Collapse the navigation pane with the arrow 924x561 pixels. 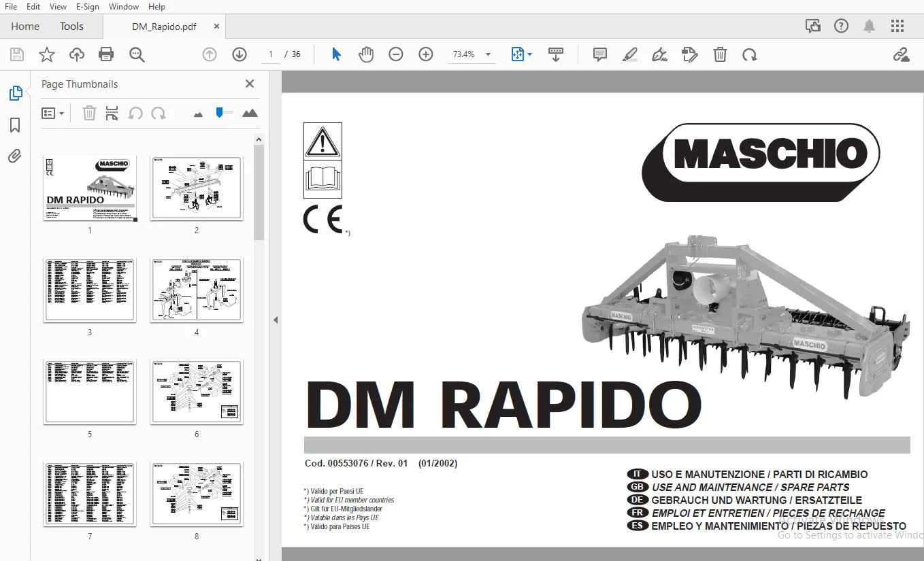[x=276, y=320]
